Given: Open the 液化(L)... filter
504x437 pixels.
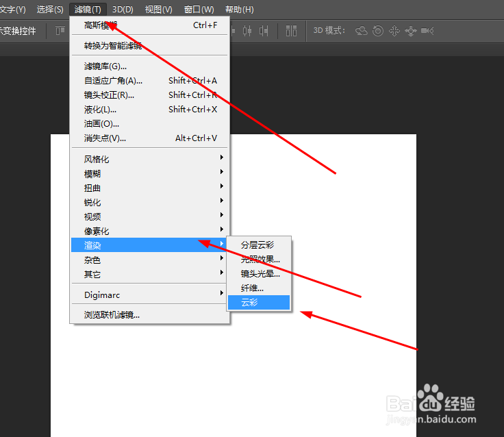Looking at the screenshot, I should 149,110.
